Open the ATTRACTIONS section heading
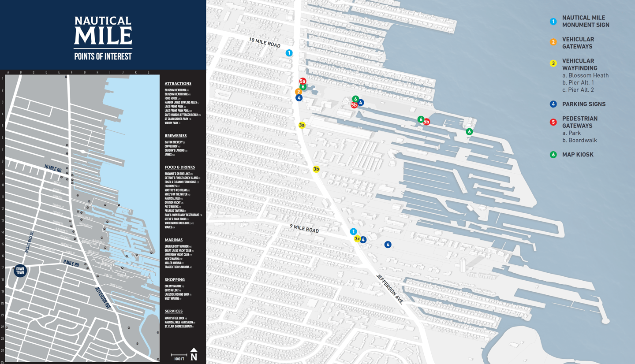Image resolution: width=635 pixels, height=364 pixels. point(178,83)
